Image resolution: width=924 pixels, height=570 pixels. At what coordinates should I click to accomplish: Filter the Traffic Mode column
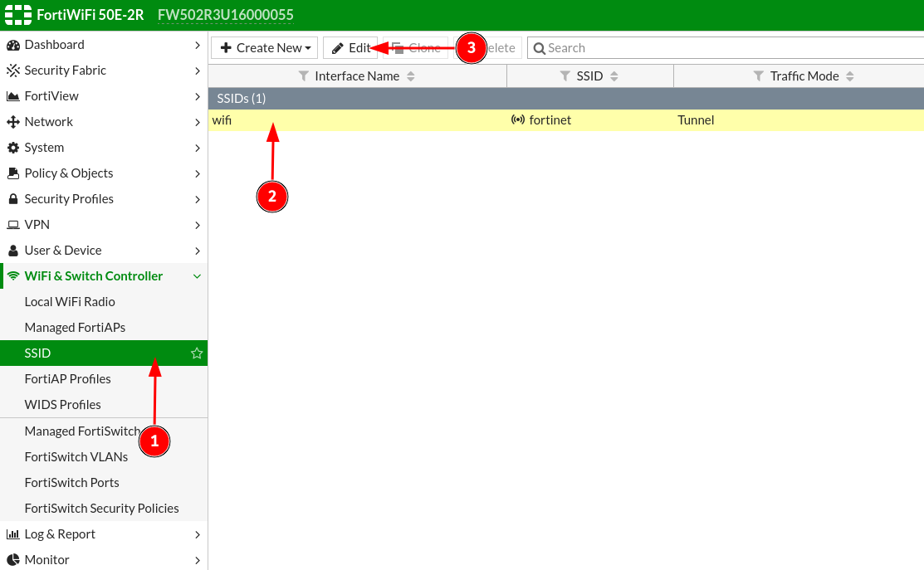tap(758, 76)
